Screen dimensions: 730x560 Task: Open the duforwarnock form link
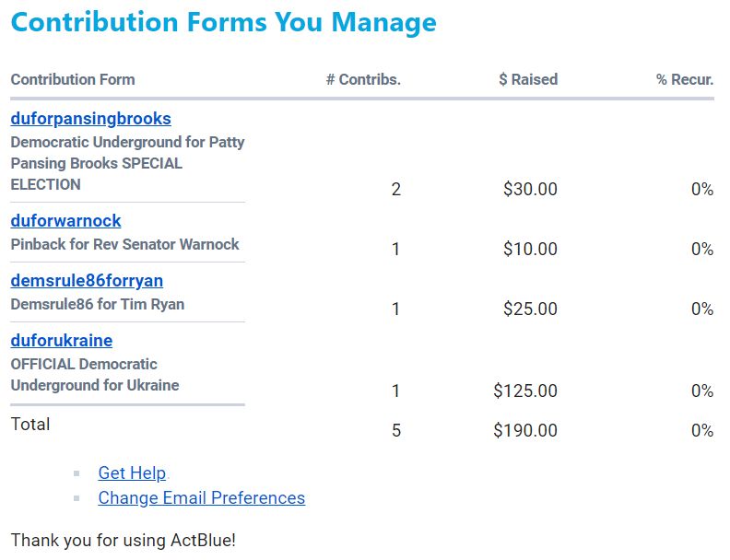point(65,221)
